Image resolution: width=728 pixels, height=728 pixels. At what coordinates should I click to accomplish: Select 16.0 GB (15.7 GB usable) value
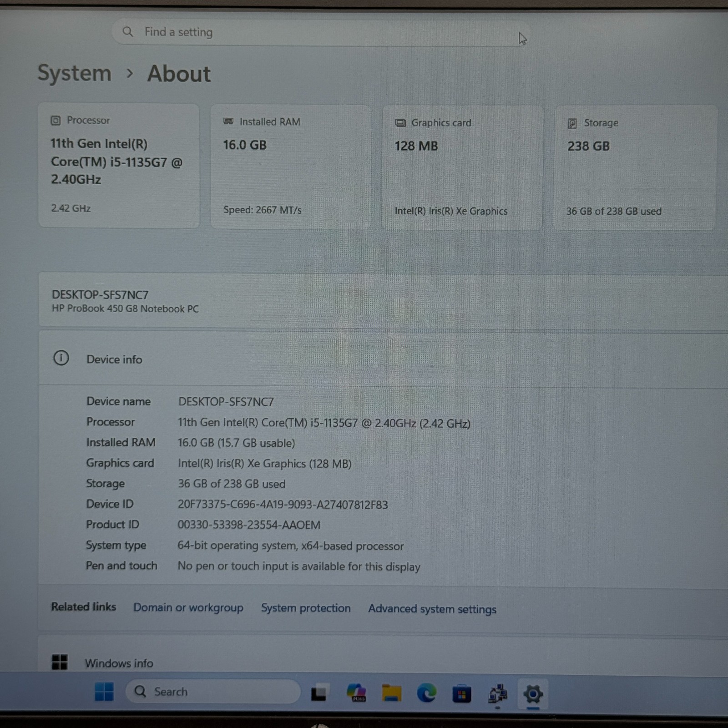pyautogui.click(x=236, y=443)
